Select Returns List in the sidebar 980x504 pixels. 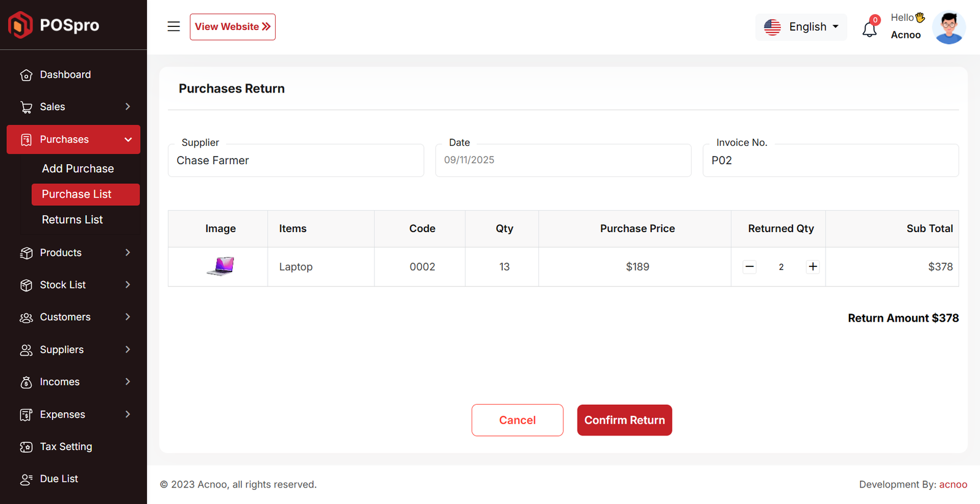(72, 219)
